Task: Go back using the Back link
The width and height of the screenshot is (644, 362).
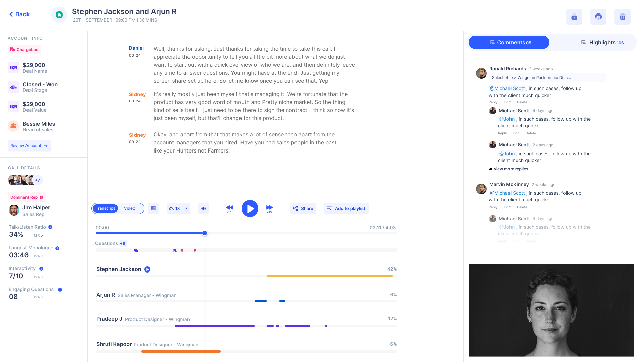Action: coord(19,14)
